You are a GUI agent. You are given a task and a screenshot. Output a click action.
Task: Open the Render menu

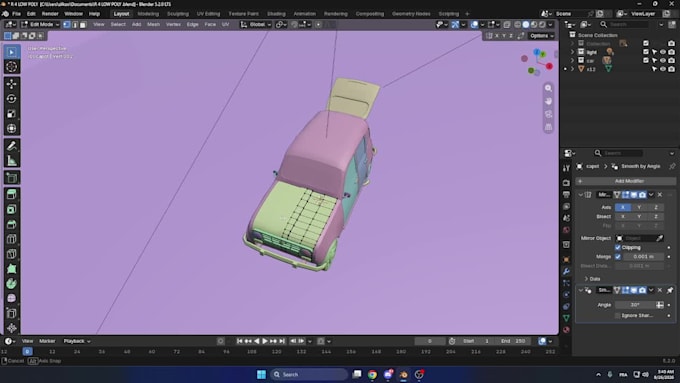50,14
